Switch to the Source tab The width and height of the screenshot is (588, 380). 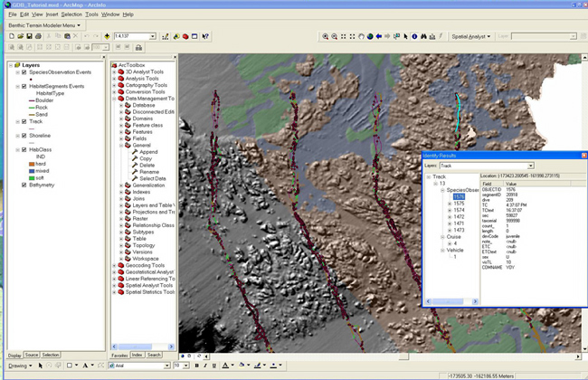pos(32,355)
